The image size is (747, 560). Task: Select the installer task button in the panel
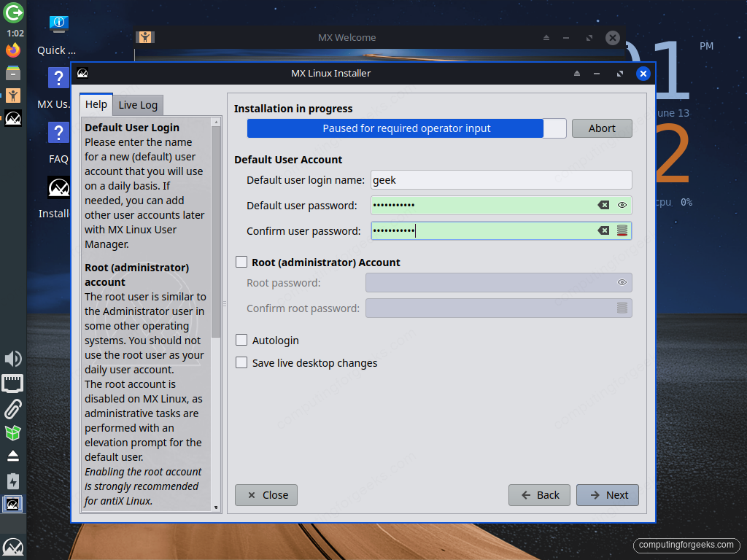13,504
